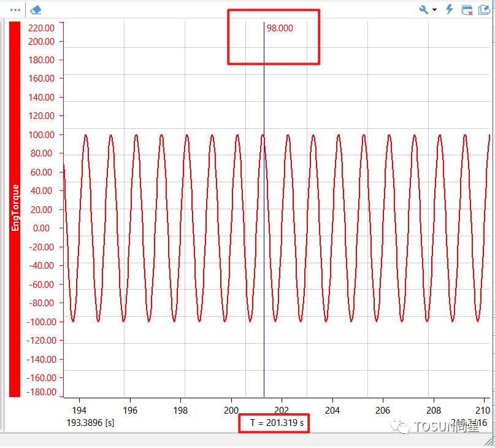Click the X-axis tick label 196
The width and height of the screenshot is (495, 448).
click(130, 411)
